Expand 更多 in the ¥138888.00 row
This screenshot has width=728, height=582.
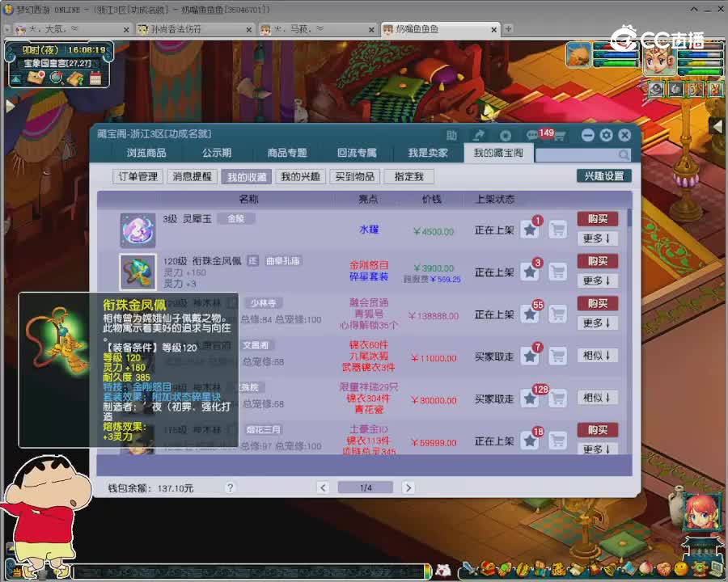tap(598, 323)
